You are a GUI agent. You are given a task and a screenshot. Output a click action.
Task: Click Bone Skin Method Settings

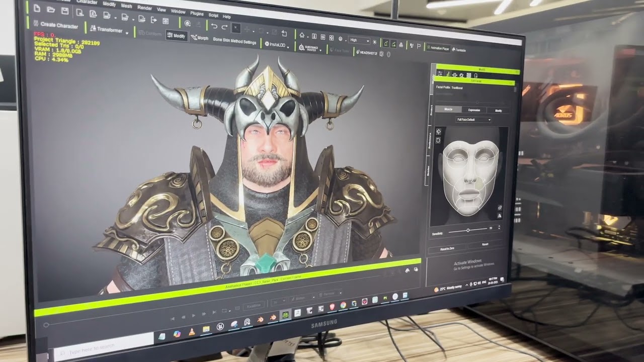point(234,42)
